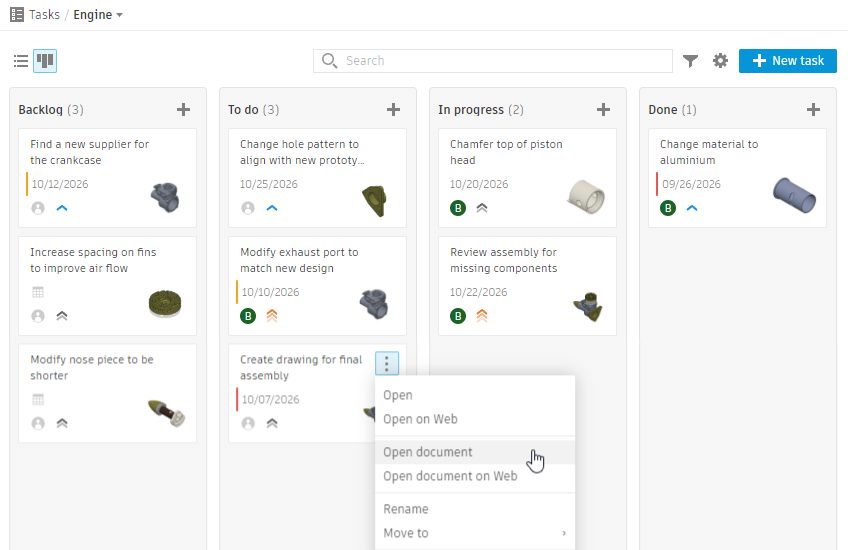Choose Open document menu entry
This screenshot has width=848, height=550.
[475, 452]
